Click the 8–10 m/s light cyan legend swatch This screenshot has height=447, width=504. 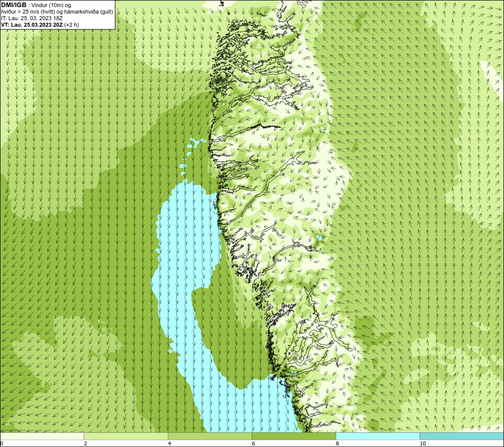point(377,436)
